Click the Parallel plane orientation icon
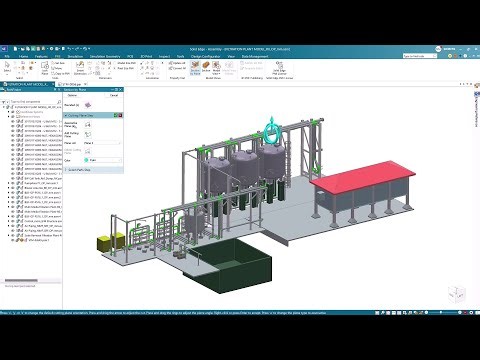Screen dimensions: 480x360 (x=88, y=105)
